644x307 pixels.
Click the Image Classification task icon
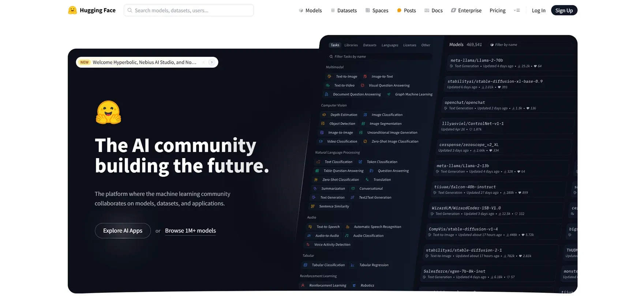click(365, 115)
